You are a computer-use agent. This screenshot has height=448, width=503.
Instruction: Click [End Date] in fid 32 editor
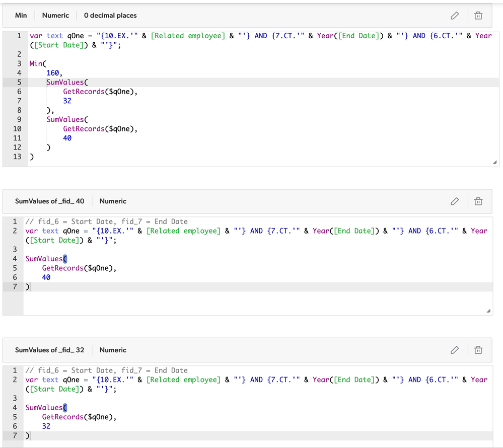point(354,380)
